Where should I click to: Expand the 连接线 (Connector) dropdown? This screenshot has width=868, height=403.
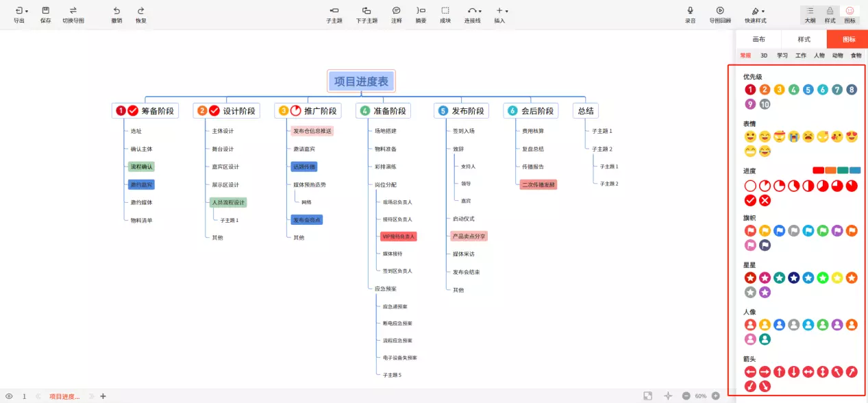(x=473, y=14)
